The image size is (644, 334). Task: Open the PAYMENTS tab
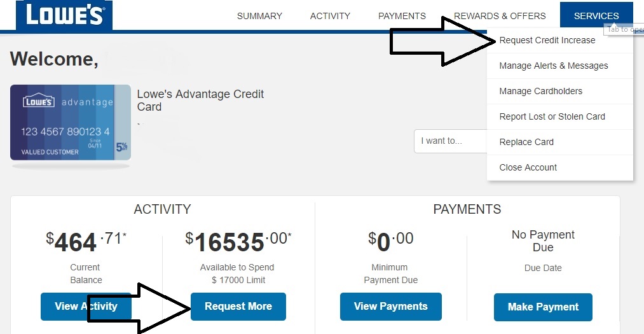click(402, 16)
